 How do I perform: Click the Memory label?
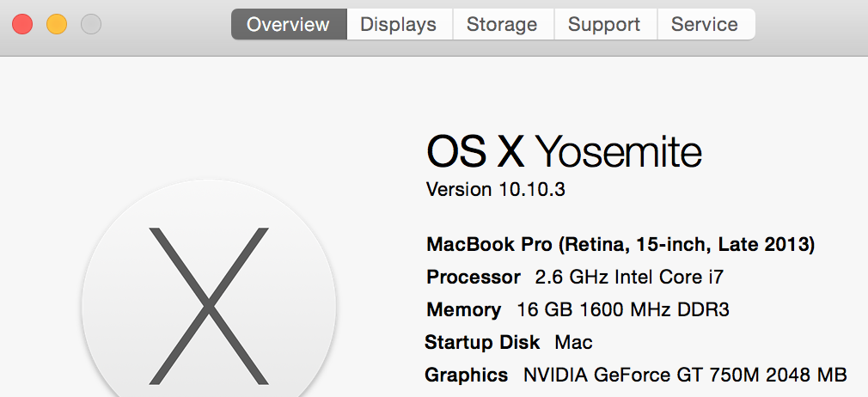click(x=464, y=309)
